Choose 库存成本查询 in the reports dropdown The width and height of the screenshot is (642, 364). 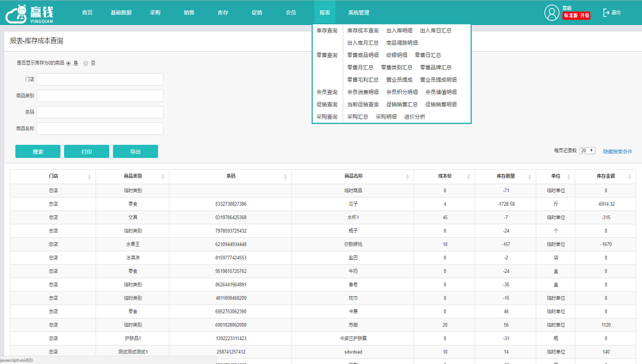pyautogui.click(x=363, y=31)
